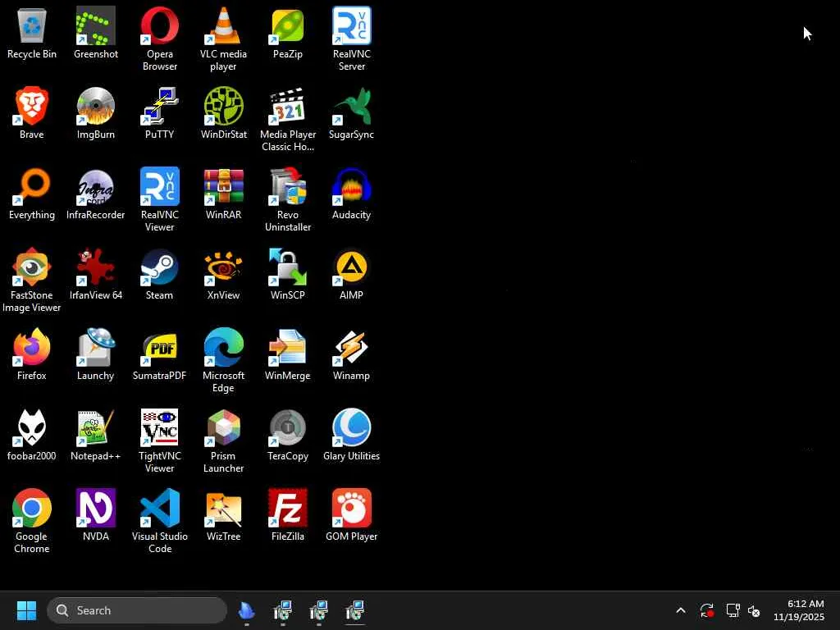Select the WinMerge icon

pos(288,354)
